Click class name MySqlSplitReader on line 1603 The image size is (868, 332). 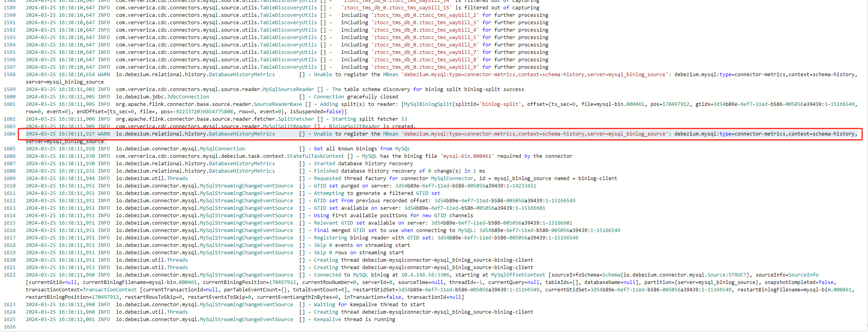coord(287,127)
